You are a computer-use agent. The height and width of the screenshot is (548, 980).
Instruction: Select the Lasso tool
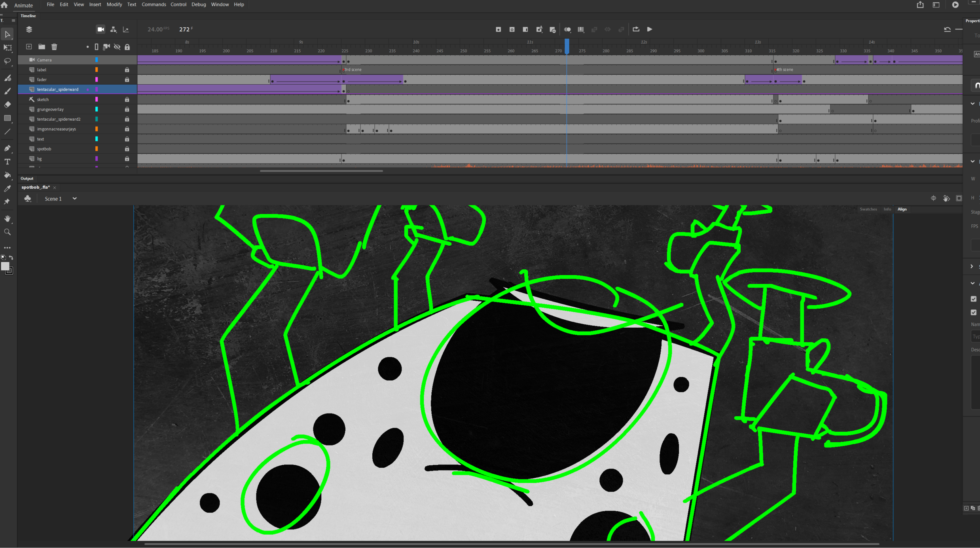point(7,61)
